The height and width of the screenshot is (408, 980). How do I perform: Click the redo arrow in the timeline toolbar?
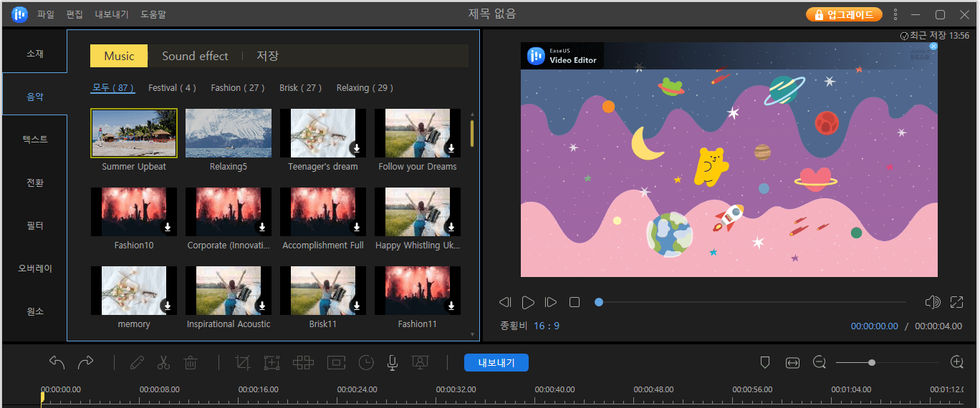[85, 363]
